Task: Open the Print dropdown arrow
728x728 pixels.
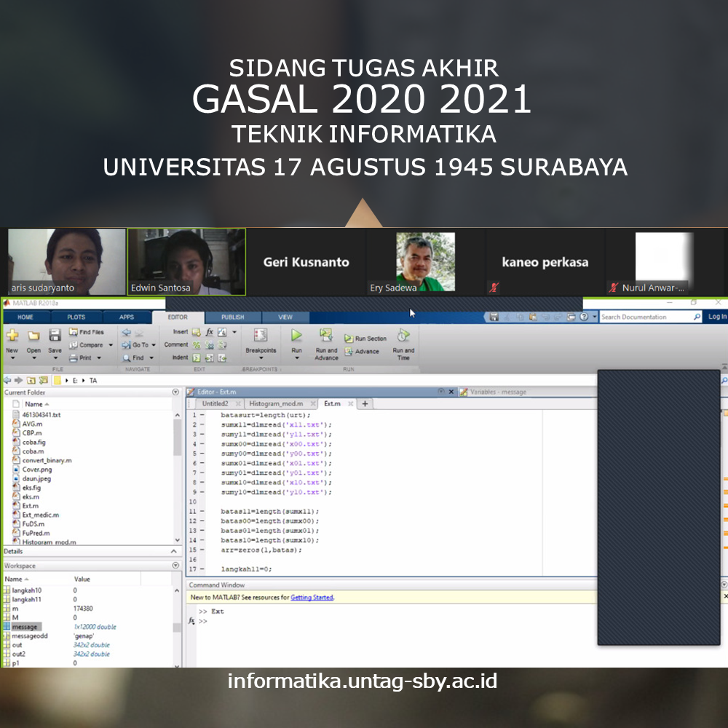Action: pyautogui.click(x=98, y=358)
